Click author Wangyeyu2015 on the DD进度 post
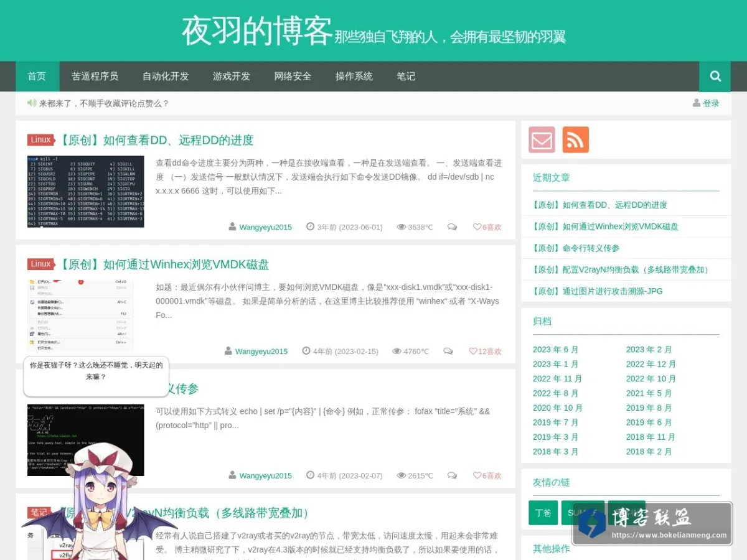This screenshot has width=747, height=560. click(265, 227)
